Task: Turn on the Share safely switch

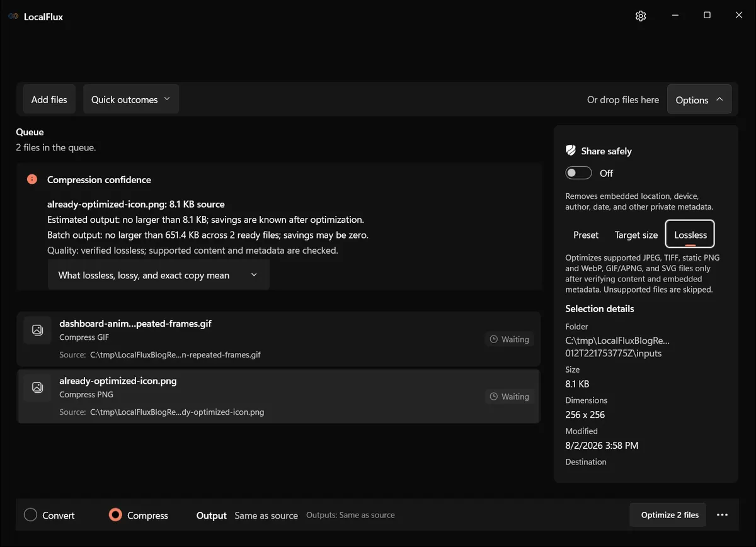Action: [x=578, y=173]
